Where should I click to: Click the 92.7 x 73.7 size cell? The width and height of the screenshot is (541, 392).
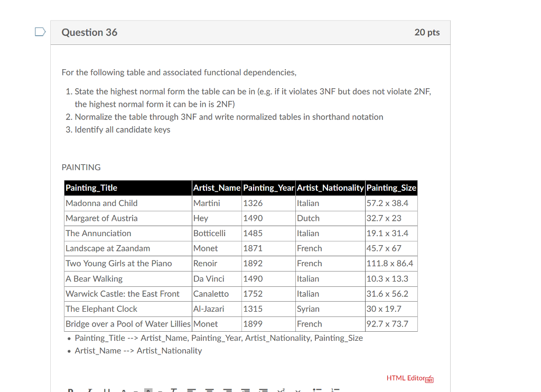click(x=391, y=324)
